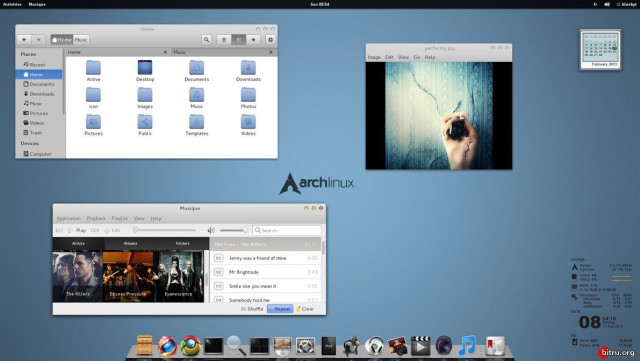
Task: Select the Public folder icon
Action: [145, 125]
